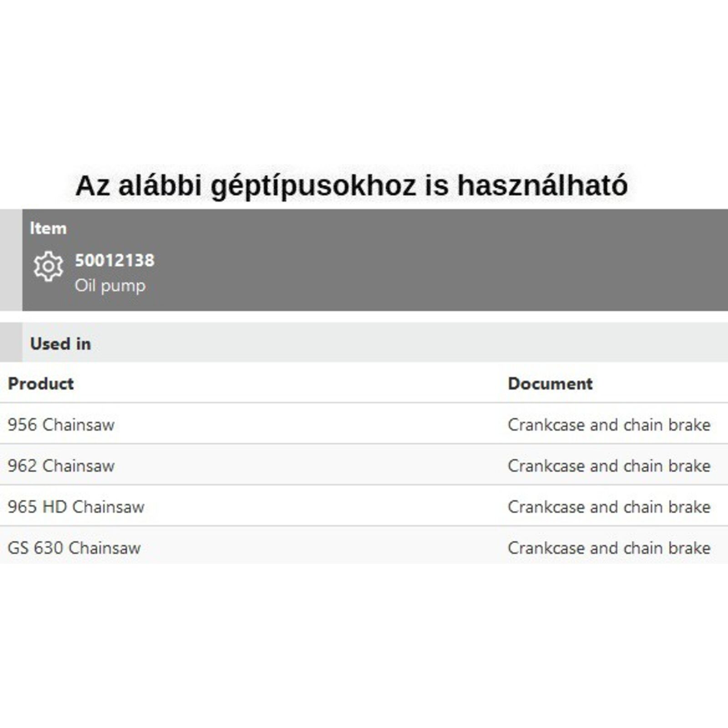The width and height of the screenshot is (728, 728).
Task: Click light gray strip left of Item banner
Action: (11, 260)
